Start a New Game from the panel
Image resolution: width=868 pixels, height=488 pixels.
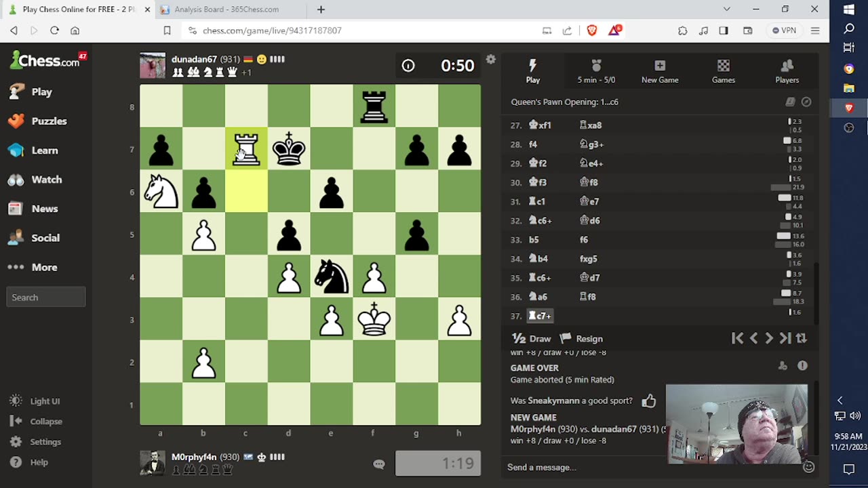(660, 71)
